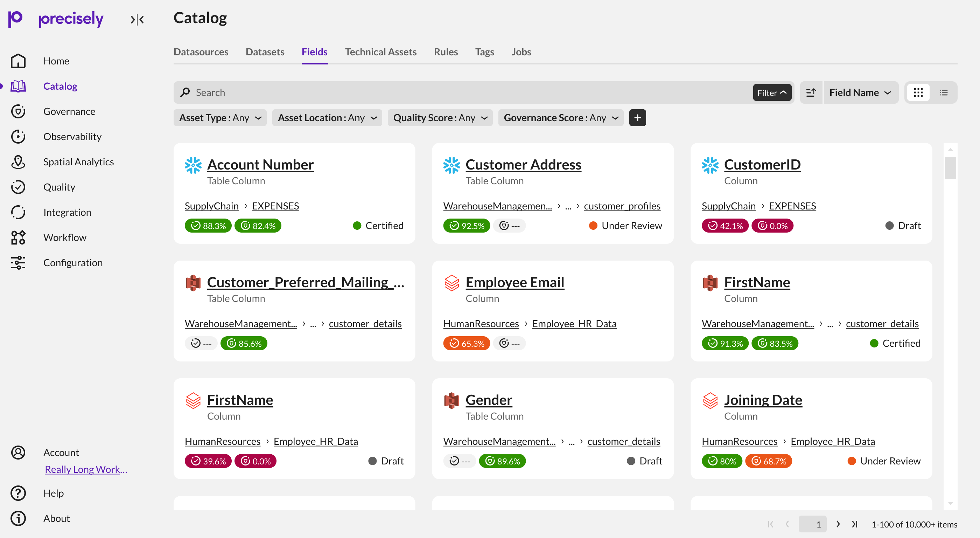The width and height of the screenshot is (980, 538).
Task: Click the Governance shield icon in sidebar
Action: pos(18,111)
